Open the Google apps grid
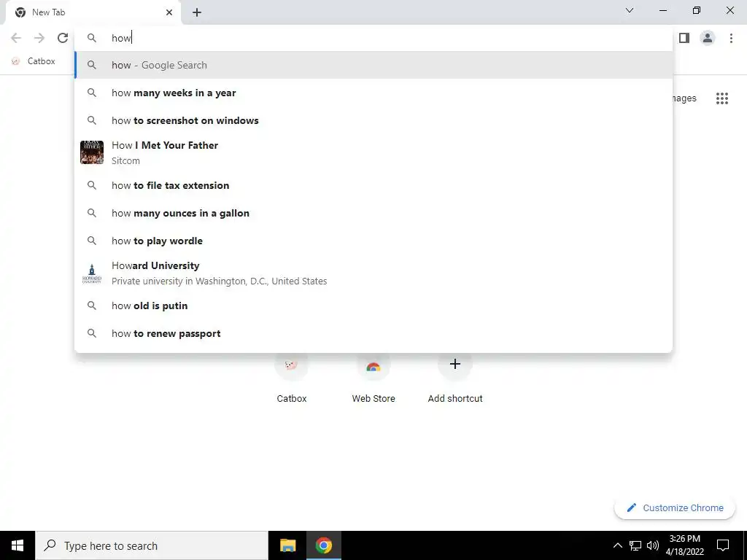This screenshot has width=747, height=560. 722,98
